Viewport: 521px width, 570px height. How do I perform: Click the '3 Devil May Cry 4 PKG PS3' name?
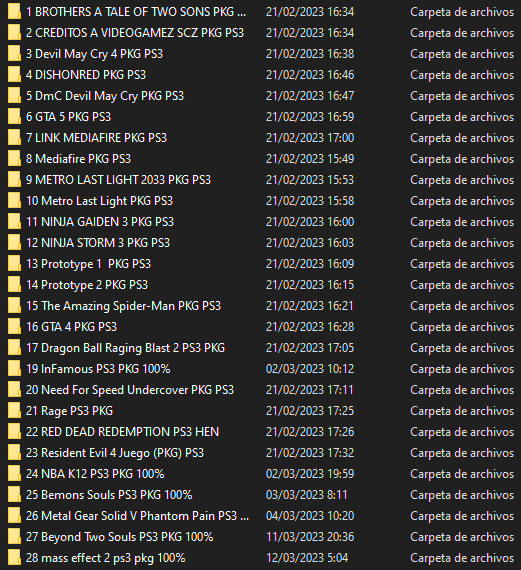95,54
